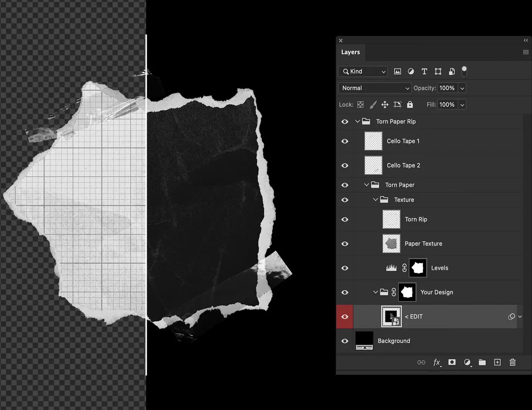Hide the Background layer
Image resolution: width=532 pixels, height=410 pixels.
coord(345,341)
